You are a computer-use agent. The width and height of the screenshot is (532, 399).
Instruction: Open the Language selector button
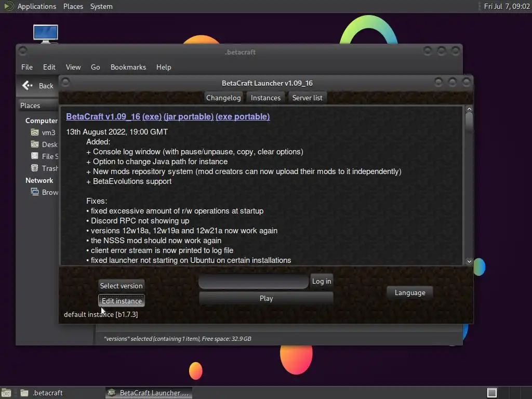pos(410,292)
